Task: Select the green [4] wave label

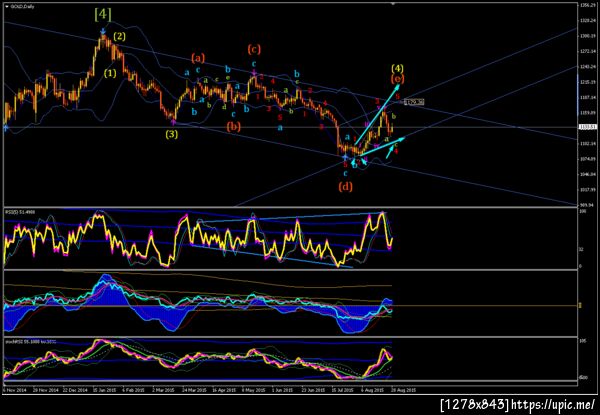Action: (x=103, y=15)
